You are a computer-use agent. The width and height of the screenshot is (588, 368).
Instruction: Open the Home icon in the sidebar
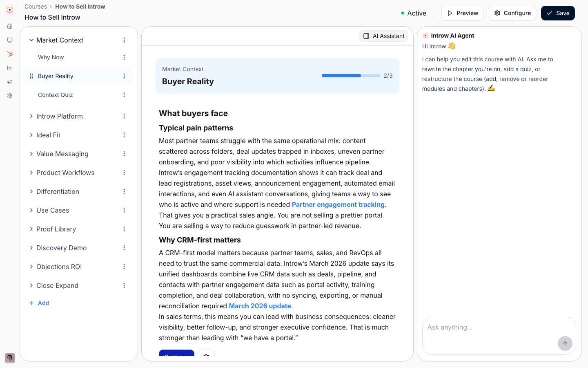pos(10,26)
